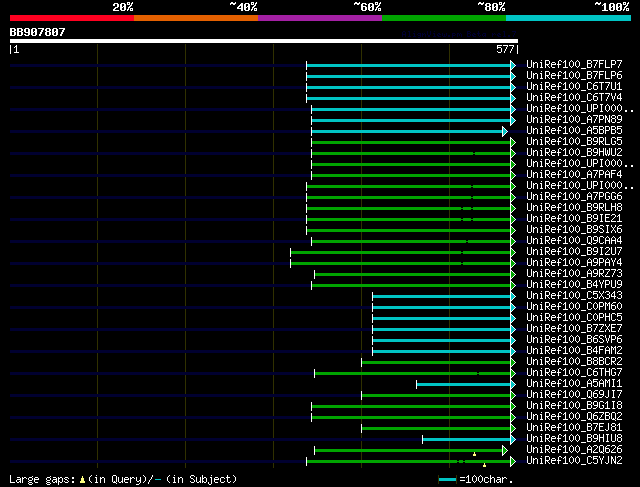640x487 pixels.
Task: Click the UniRef100_B9GII8 text
Action: coord(574,406)
